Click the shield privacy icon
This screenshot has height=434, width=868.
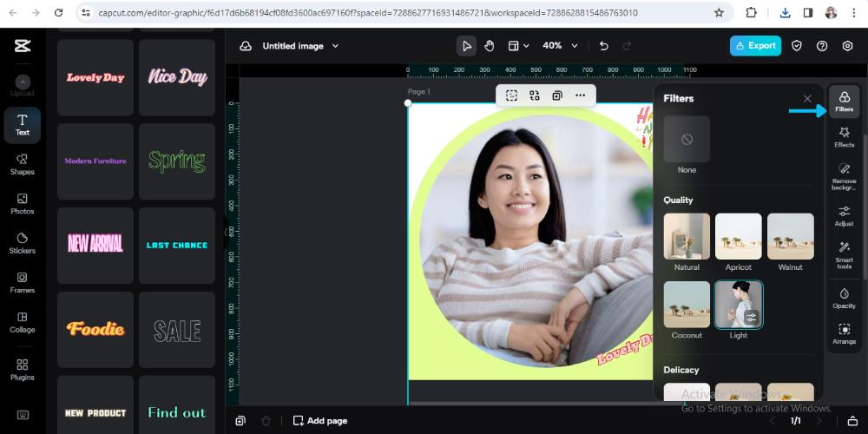(797, 46)
